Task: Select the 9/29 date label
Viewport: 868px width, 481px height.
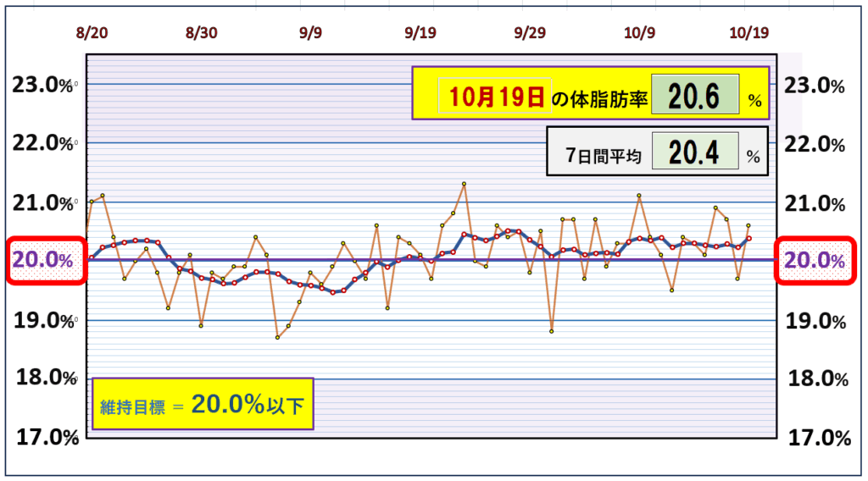Action: 530,33
